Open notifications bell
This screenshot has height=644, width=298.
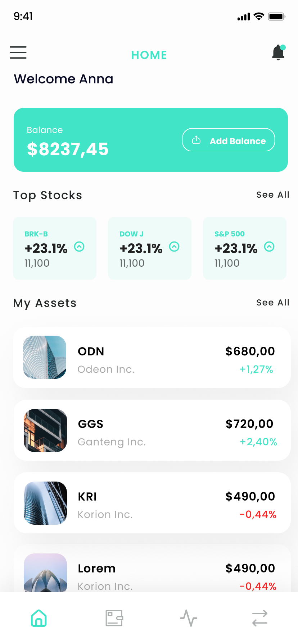[278, 53]
